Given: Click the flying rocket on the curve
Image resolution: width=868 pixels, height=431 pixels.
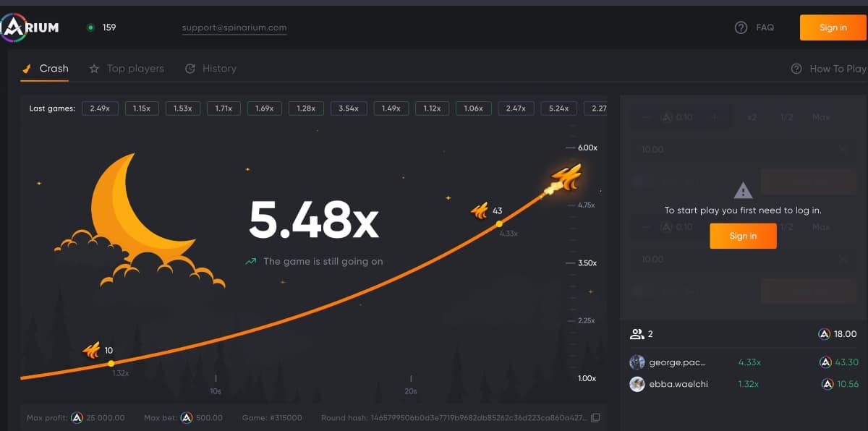Looking at the screenshot, I should 565,177.
